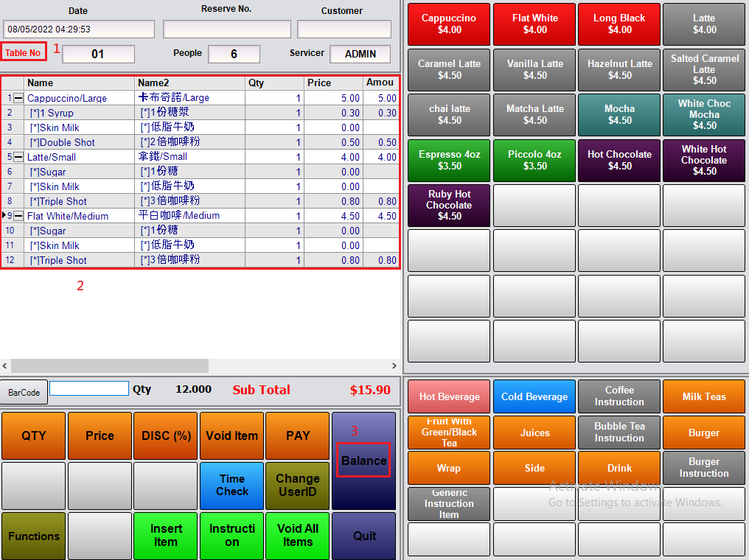Open the Juices category
The height and width of the screenshot is (560, 749).
(534, 433)
